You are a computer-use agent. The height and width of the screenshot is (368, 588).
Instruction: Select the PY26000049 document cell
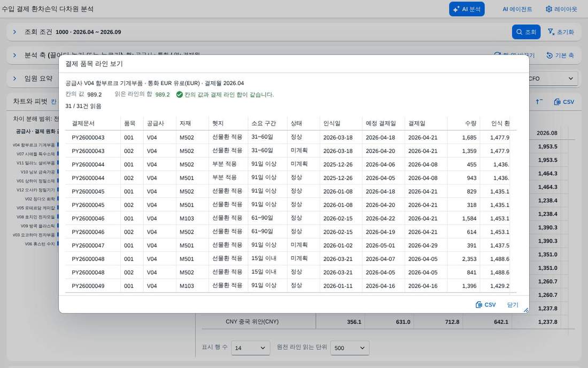click(x=88, y=286)
